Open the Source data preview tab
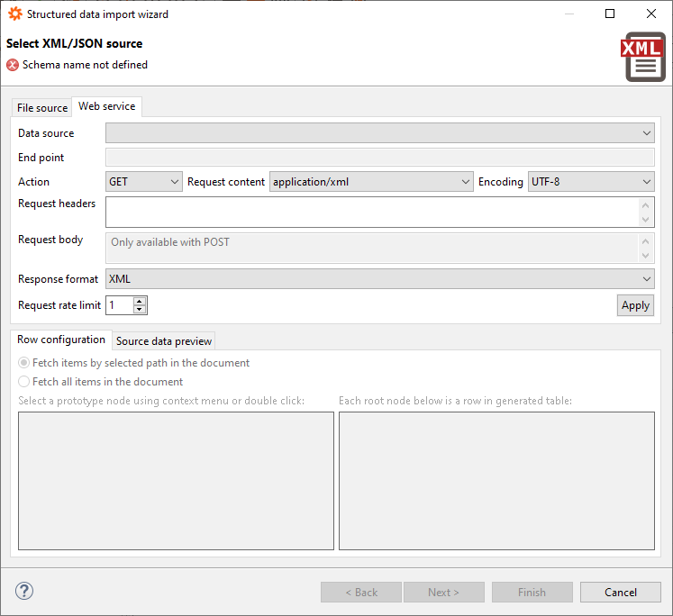This screenshot has height=616, width=673. tap(164, 341)
